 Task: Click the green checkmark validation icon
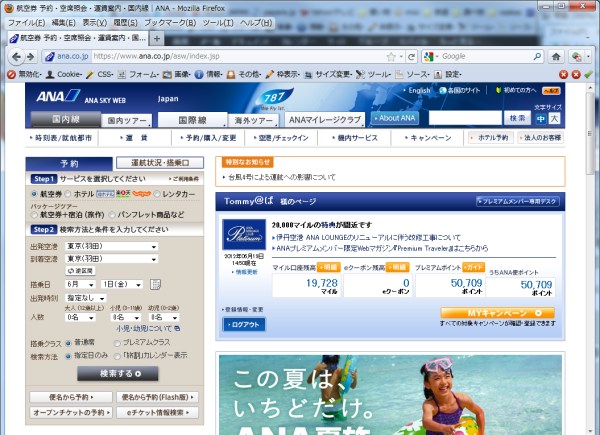(589, 74)
